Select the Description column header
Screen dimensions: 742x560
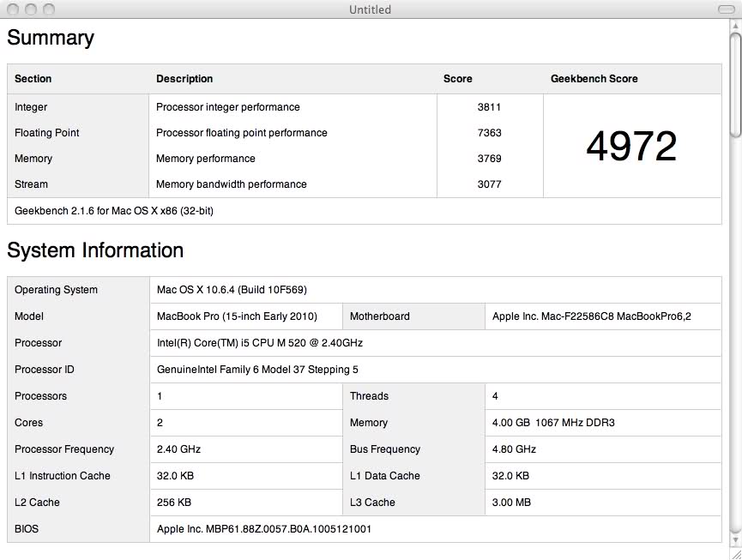point(184,79)
